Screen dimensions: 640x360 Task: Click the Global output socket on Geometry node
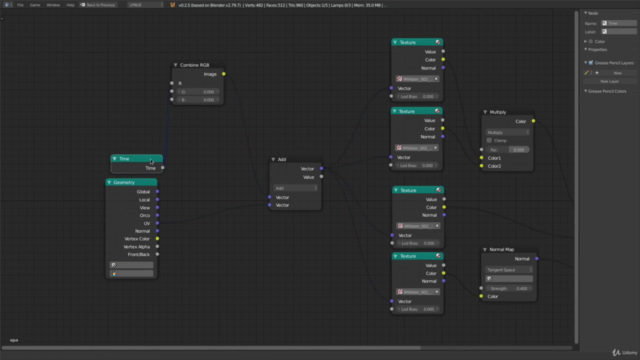click(157, 191)
